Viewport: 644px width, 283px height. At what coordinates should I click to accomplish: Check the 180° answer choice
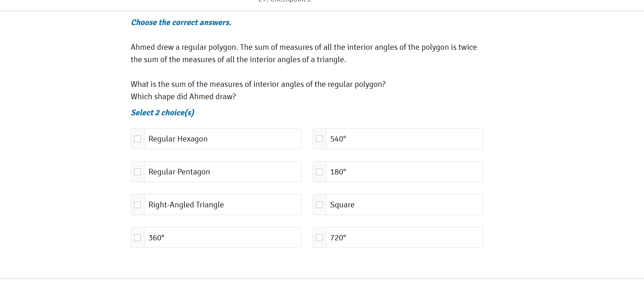click(x=319, y=171)
